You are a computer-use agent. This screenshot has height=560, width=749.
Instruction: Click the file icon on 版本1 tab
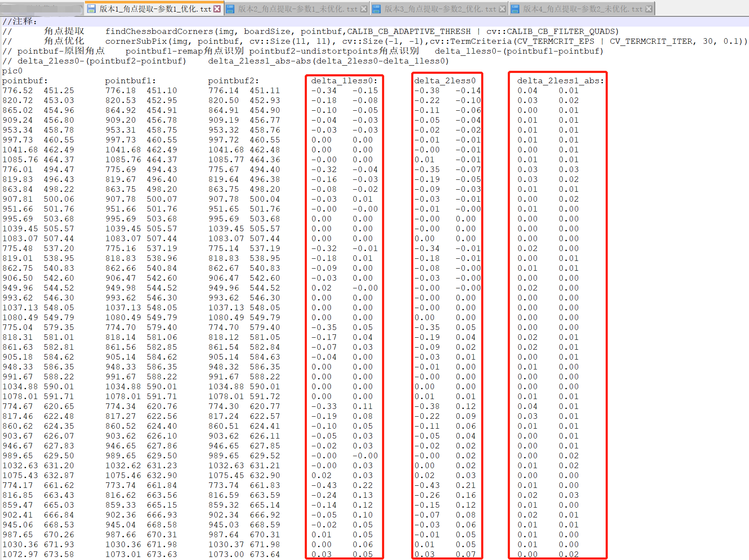click(92, 8)
